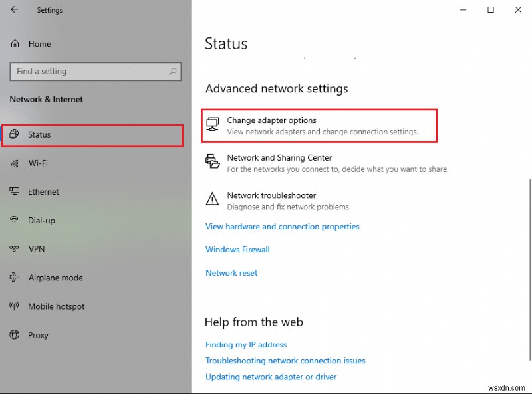Open Finding my IP address help link
This screenshot has height=394, width=532.
(246, 344)
